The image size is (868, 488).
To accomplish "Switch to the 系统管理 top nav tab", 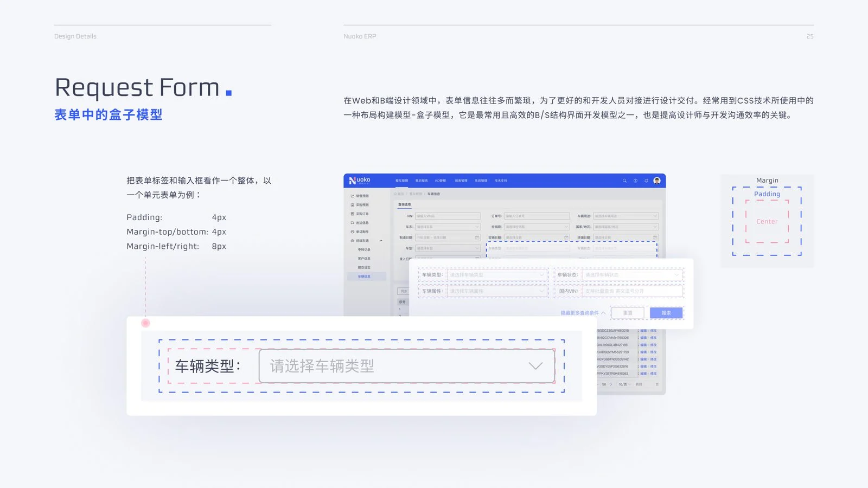I will click(x=481, y=181).
